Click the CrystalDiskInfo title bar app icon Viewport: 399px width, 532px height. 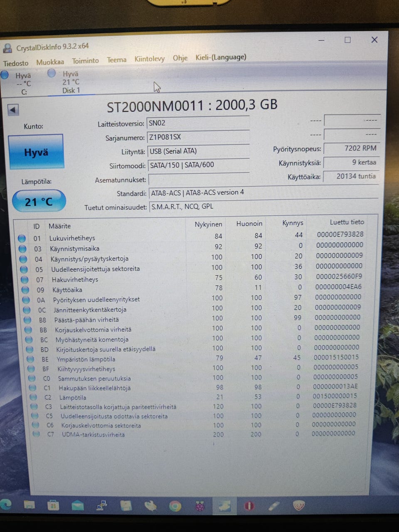pyautogui.click(x=7, y=49)
